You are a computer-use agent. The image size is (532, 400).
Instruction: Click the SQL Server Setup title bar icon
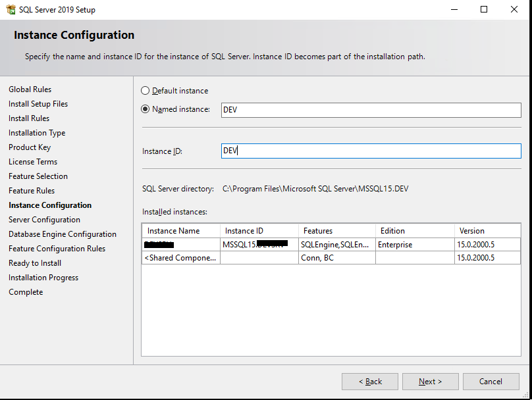pos(9,9)
